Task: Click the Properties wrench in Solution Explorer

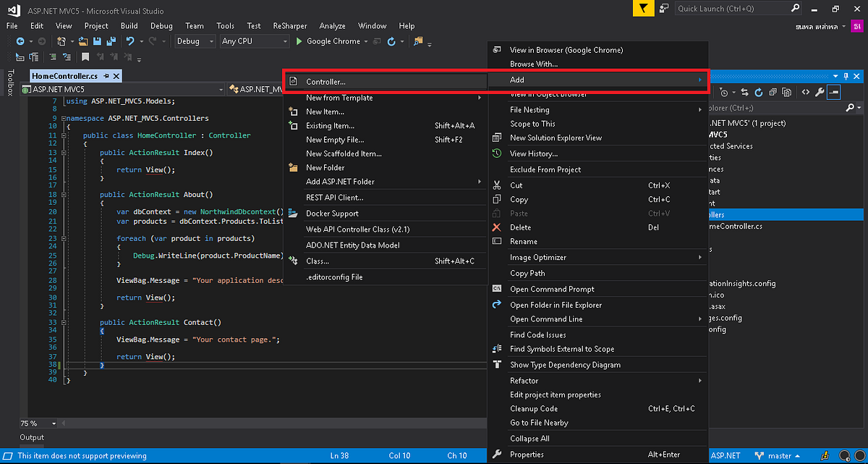Action: pos(820,93)
